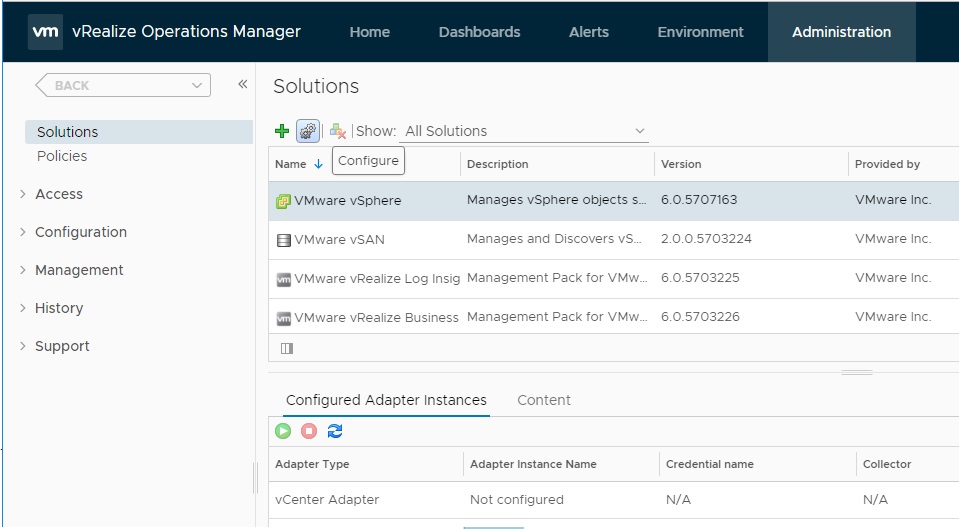Click the vm logo in header

pos(45,32)
